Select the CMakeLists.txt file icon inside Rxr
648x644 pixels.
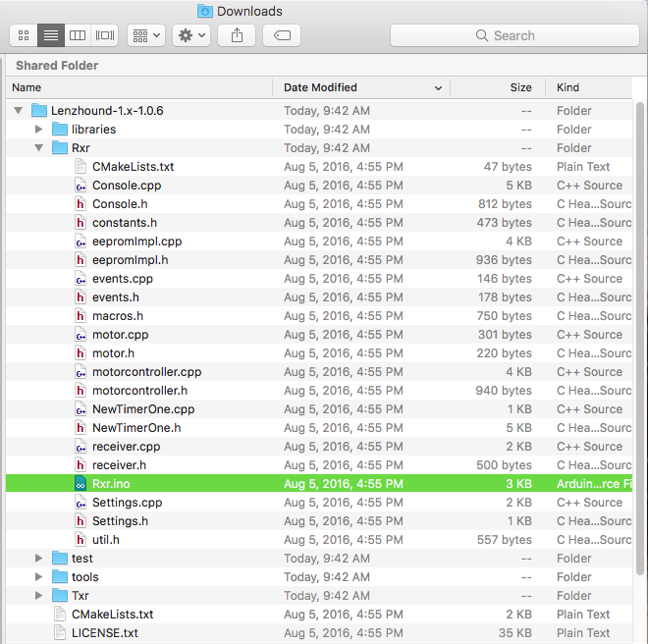pyautogui.click(x=81, y=167)
